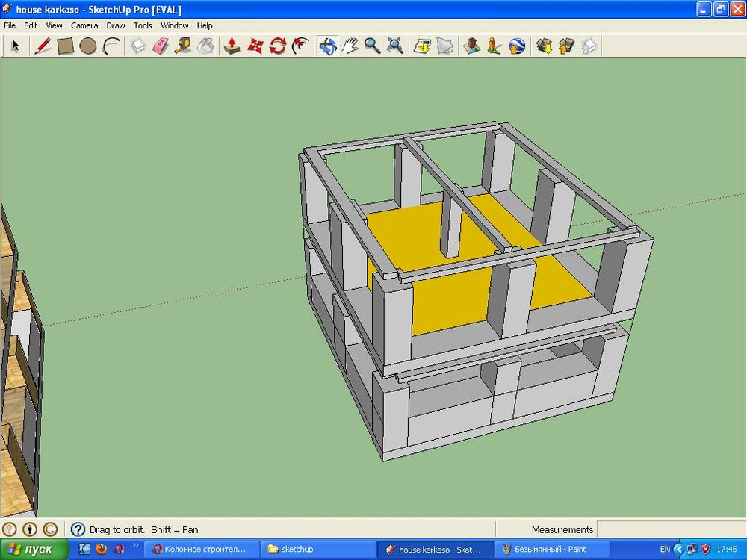Open the Tools menu
The image size is (747, 560).
point(143,25)
